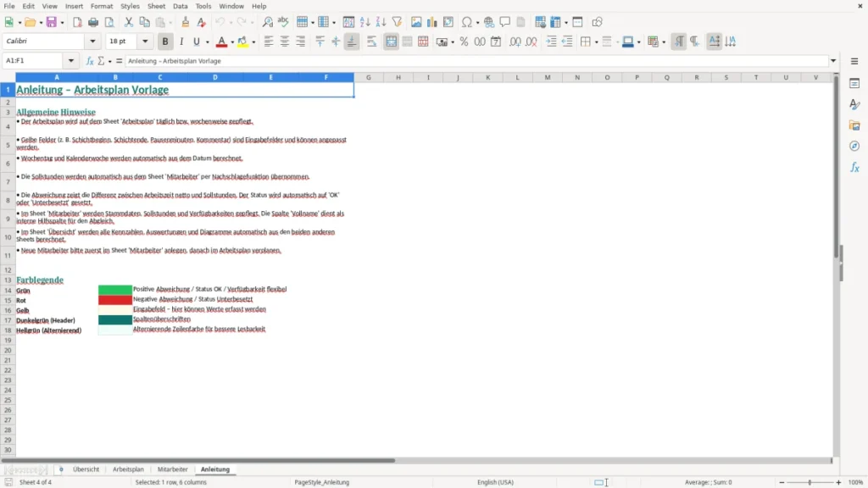Switch to the Übersicht sheet tab
Screen dimensions: 868x488
click(x=86, y=469)
